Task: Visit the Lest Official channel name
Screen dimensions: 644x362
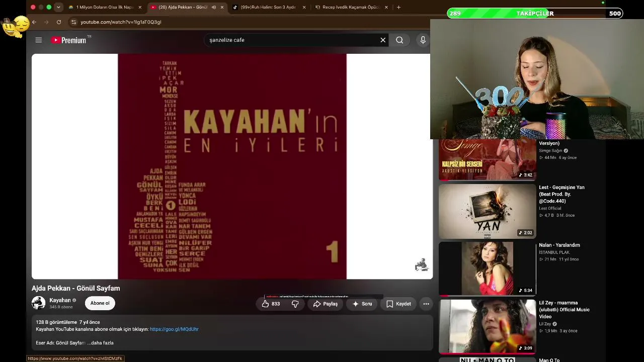Action: pos(550,208)
